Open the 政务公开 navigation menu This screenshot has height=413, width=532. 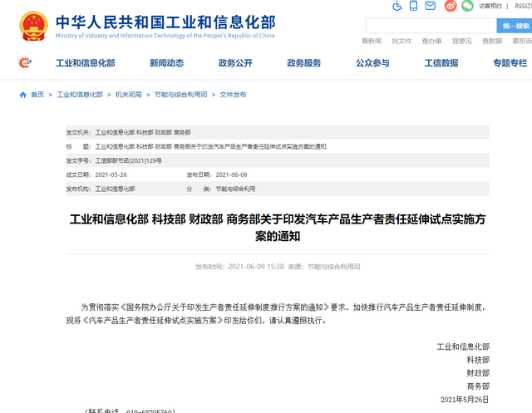[235, 63]
